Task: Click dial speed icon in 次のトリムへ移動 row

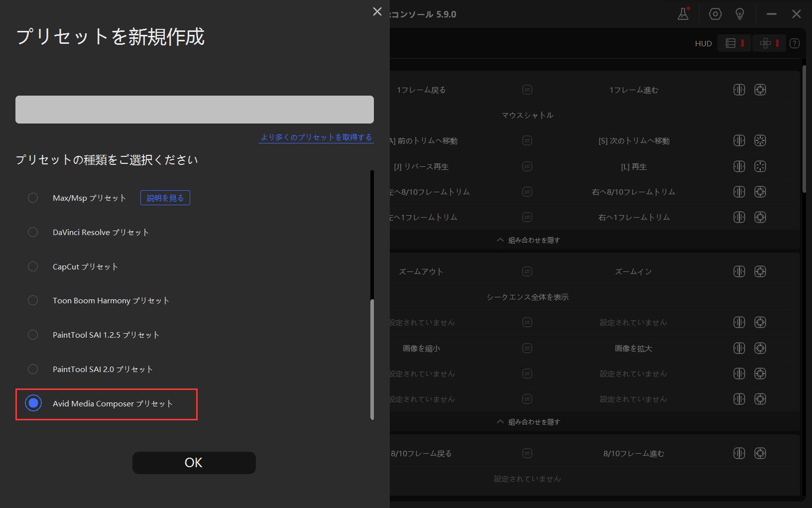Action: (x=760, y=140)
